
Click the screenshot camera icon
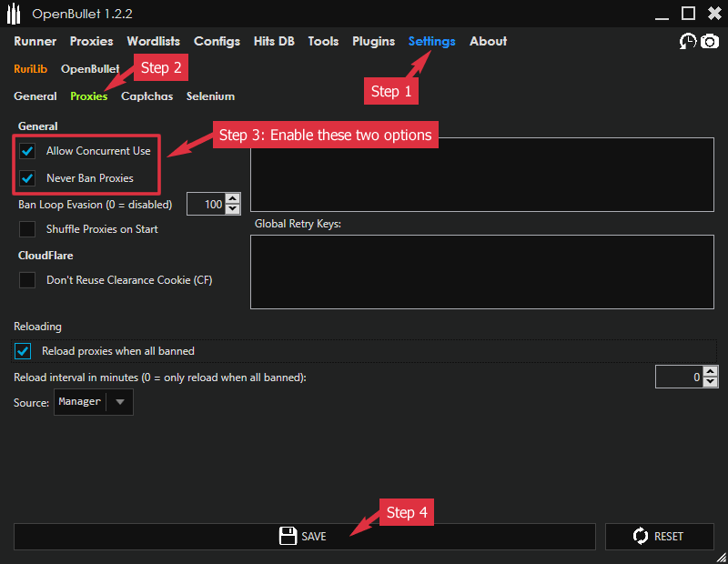pos(710,41)
